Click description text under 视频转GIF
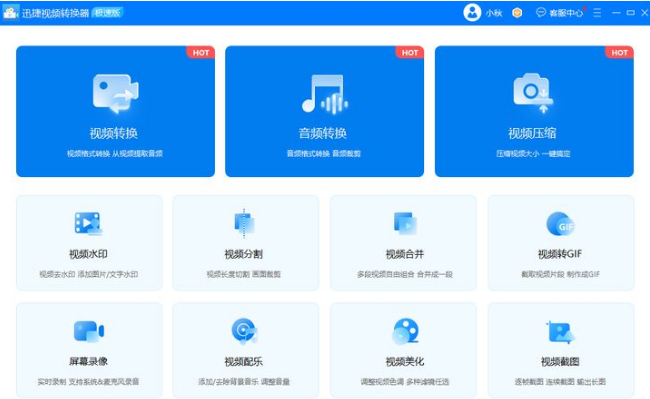The width and height of the screenshot is (650, 399). click(560, 274)
